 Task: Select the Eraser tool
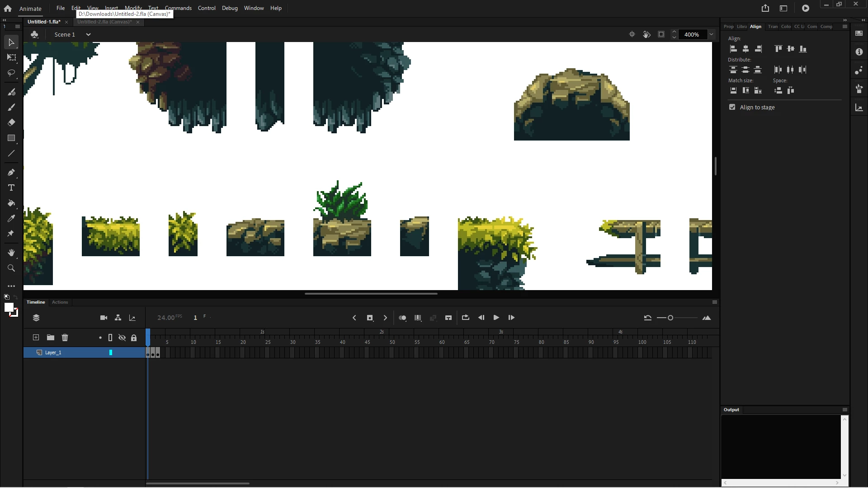(11, 122)
